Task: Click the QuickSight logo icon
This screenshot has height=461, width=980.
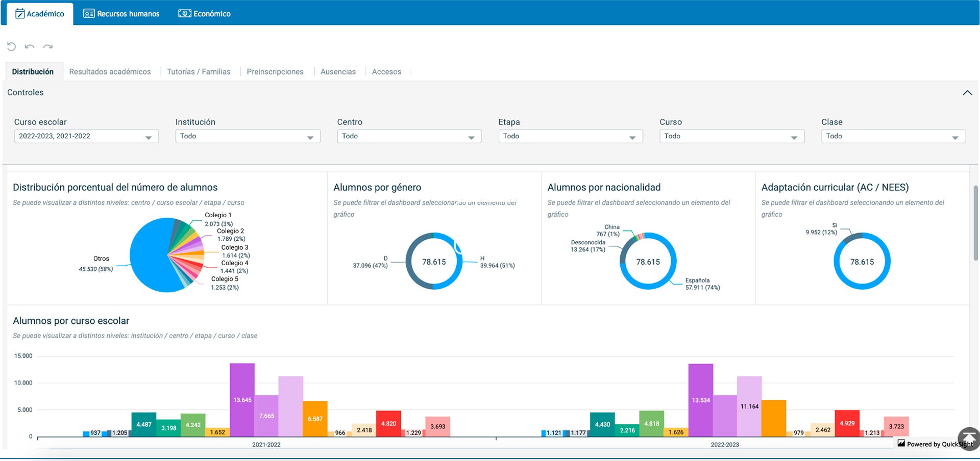Action: coord(901,444)
